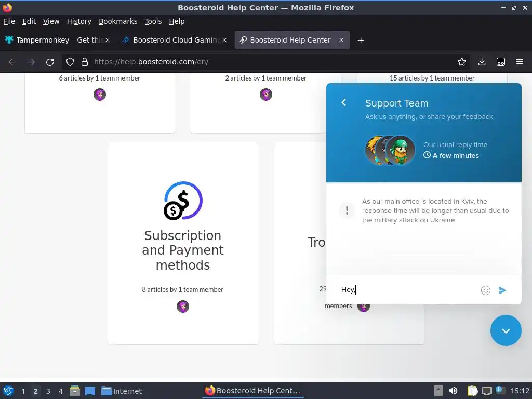Viewport: 532px width, 399px height.
Task: Open the Edit menu
Action: (x=29, y=21)
